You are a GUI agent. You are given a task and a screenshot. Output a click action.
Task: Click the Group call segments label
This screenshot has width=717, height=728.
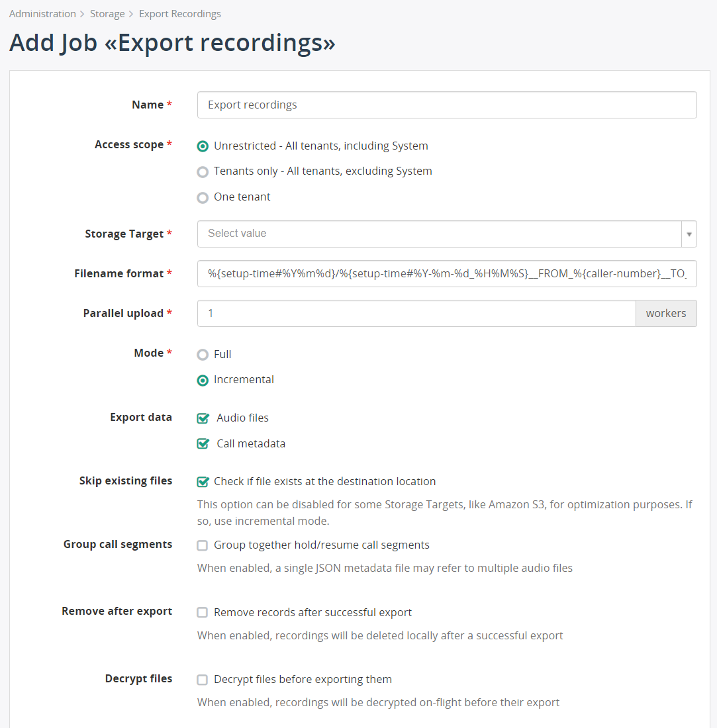[x=117, y=545]
